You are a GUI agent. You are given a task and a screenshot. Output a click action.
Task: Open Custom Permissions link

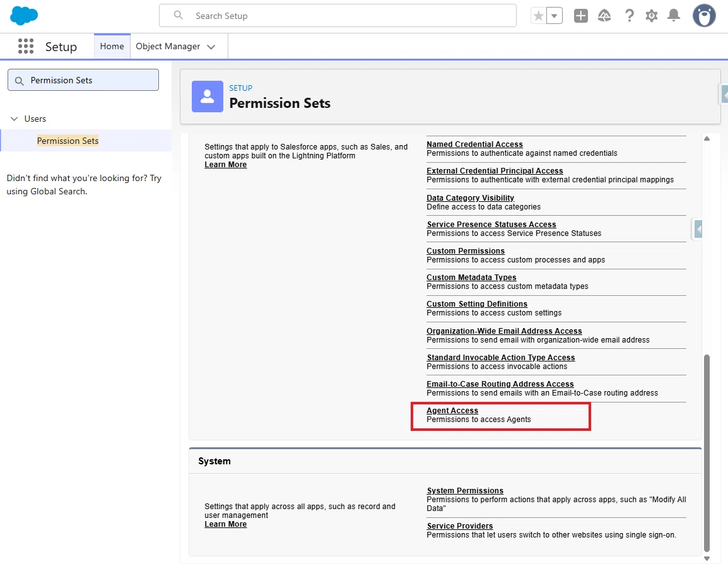click(466, 250)
